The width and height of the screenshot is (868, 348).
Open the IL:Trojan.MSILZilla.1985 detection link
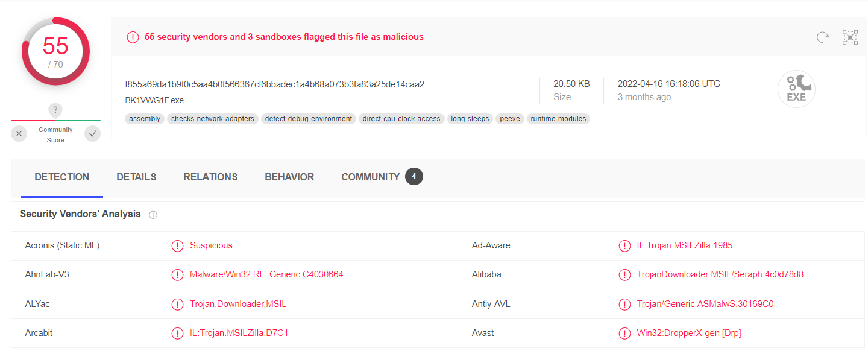[x=684, y=245]
